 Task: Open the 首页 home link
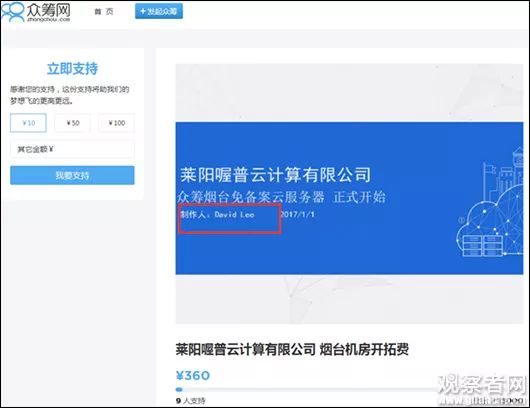(103, 12)
